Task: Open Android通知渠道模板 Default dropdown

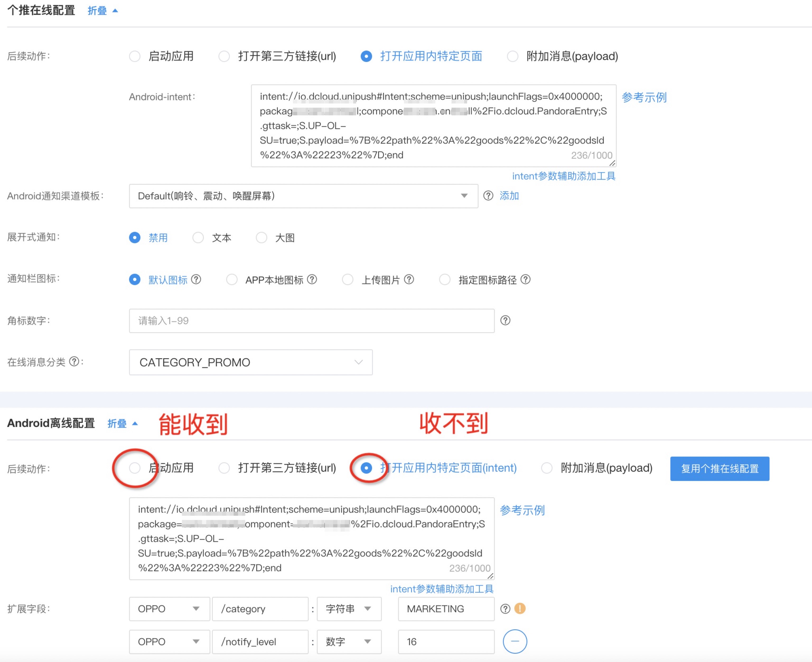Action: (304, 196)
